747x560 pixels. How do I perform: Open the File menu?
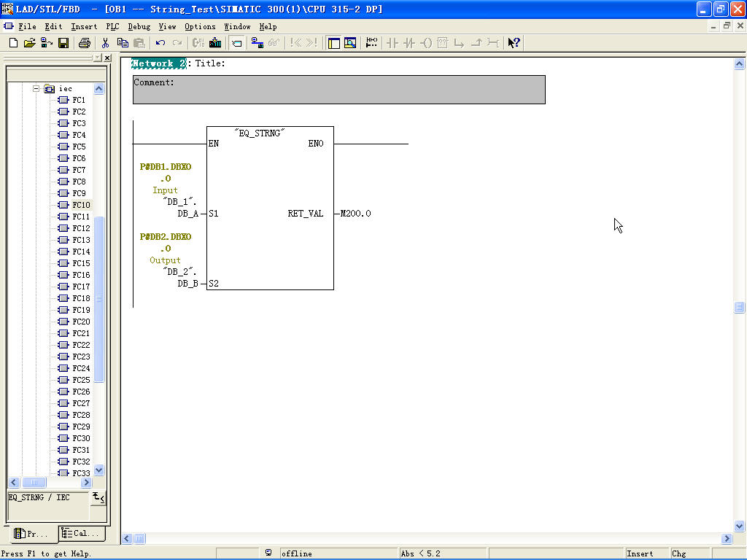click(27, 27)
